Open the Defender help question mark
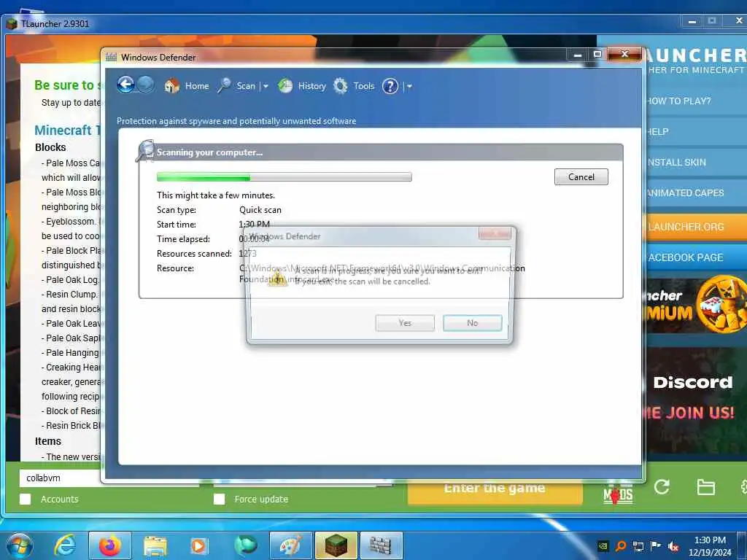 click(x=390, y=86)
